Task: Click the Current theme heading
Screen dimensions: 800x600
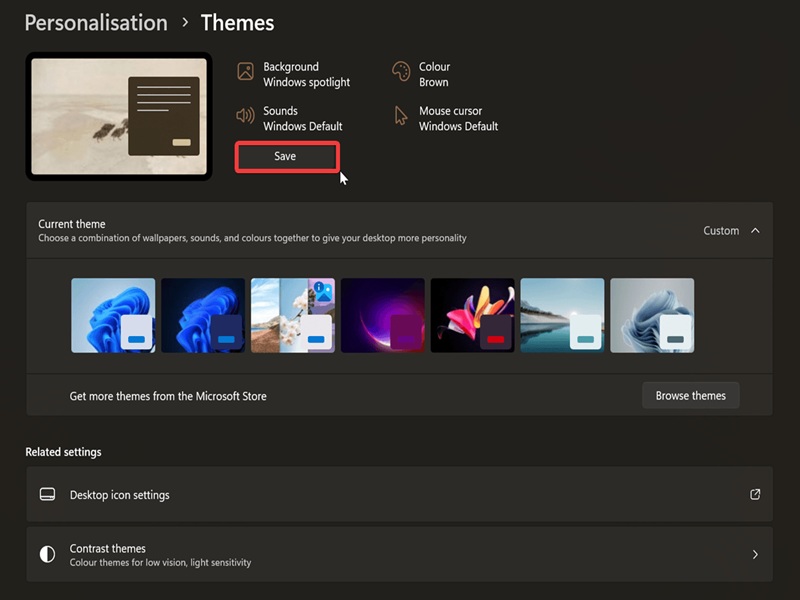Action: tap(72, 224)
